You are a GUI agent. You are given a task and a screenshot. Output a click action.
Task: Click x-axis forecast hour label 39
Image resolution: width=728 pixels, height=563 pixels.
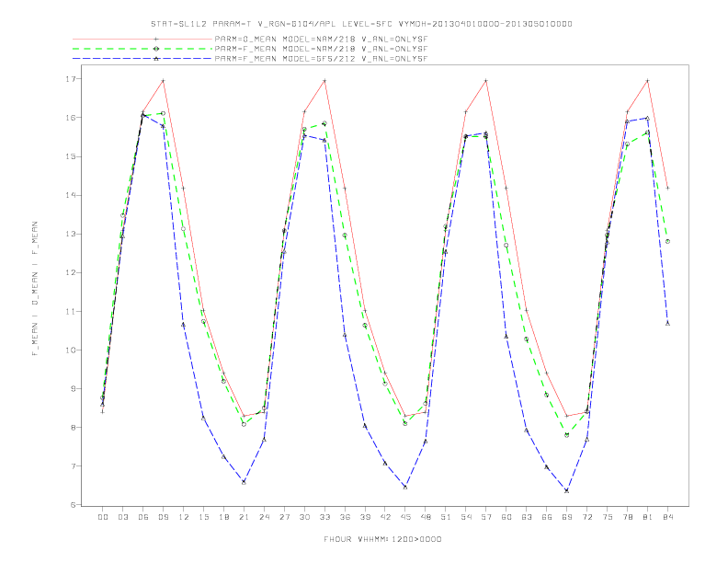[365, 517]
